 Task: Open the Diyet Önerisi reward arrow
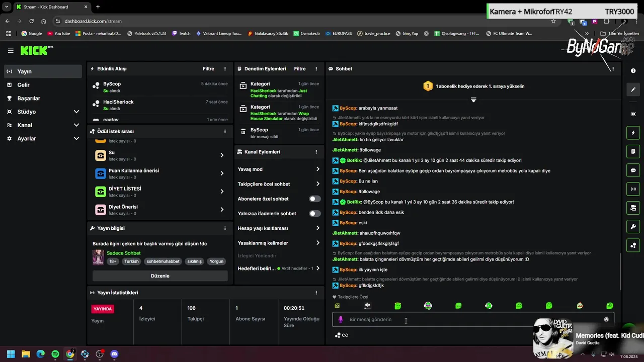(x=222, y=210)
